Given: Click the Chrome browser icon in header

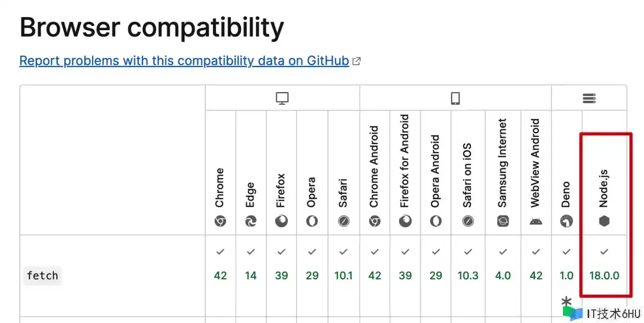Looking at the screenshot, I should [x=220, y=221].
